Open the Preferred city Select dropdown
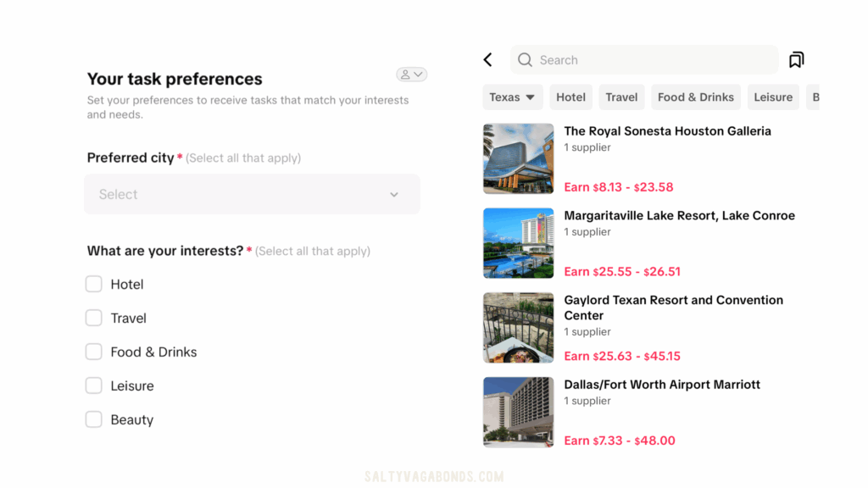 point(252,194)
